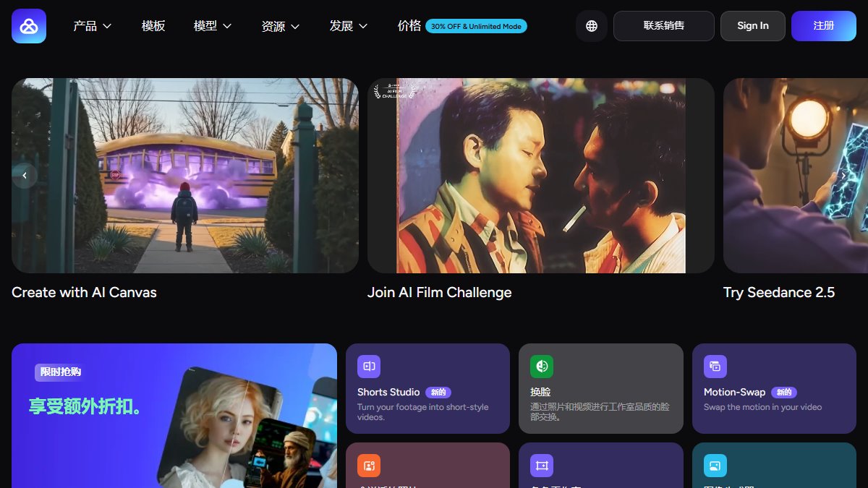Open the 模板 menu item

pyautogui.click(x=153, y=26)
